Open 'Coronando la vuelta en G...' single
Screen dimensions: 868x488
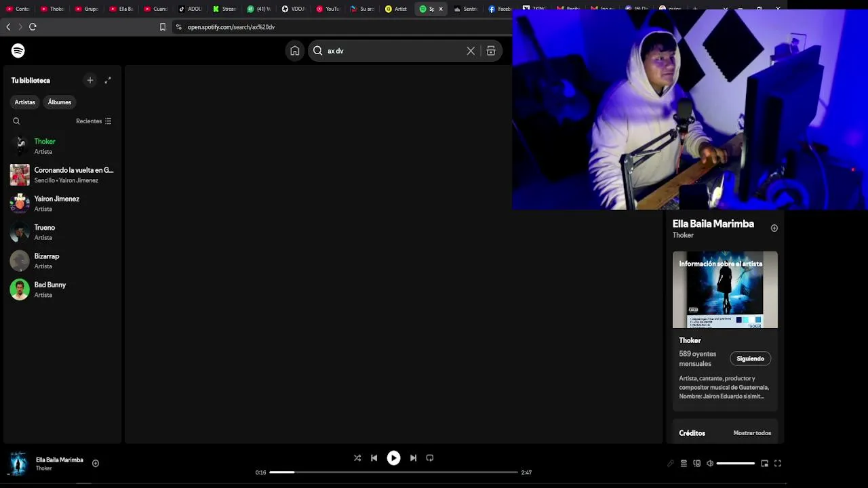(62, 175)
